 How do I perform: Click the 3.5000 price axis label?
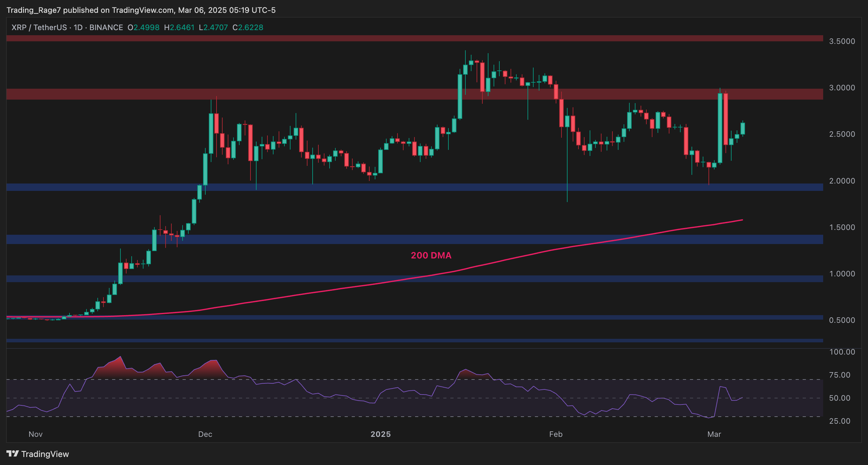(842, 41)
